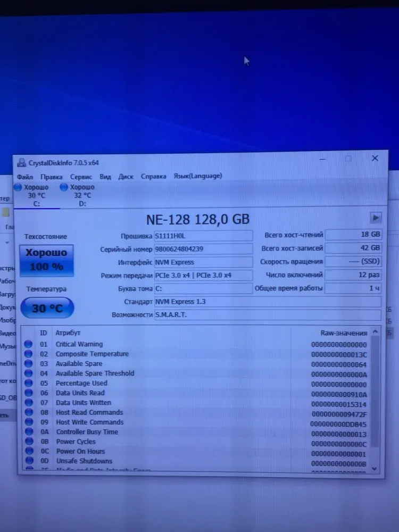Screen dimensions: 399x532
Task: Click the blue status dot for Data Units Written
Action: pyautogui.click(x=29, y=402)
